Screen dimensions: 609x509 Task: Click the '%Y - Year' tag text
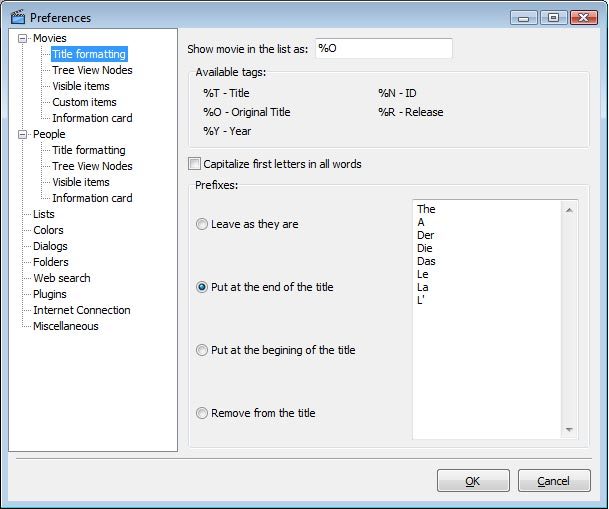(x=227, y=131)
